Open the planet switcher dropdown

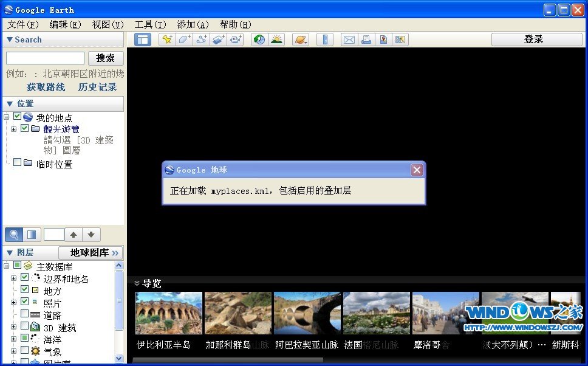click(x=301, y=40)
